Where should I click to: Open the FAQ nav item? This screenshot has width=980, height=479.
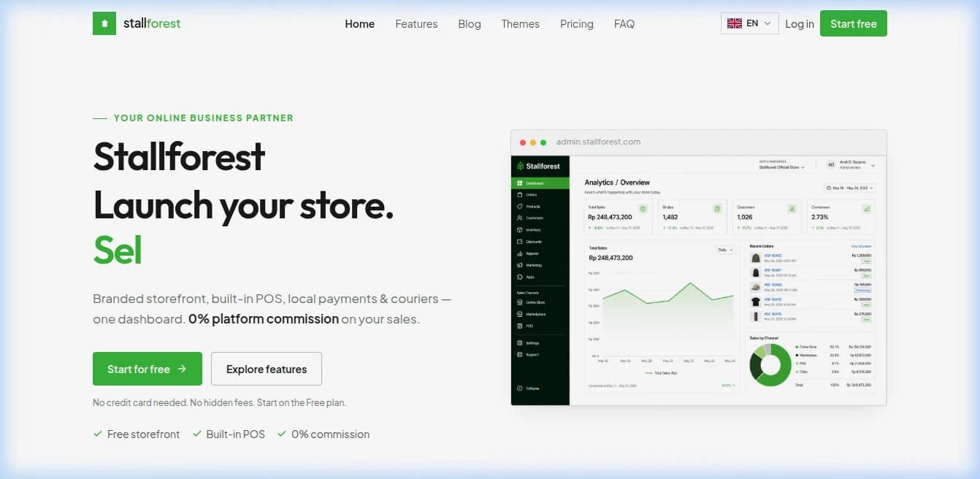[624, 24]
